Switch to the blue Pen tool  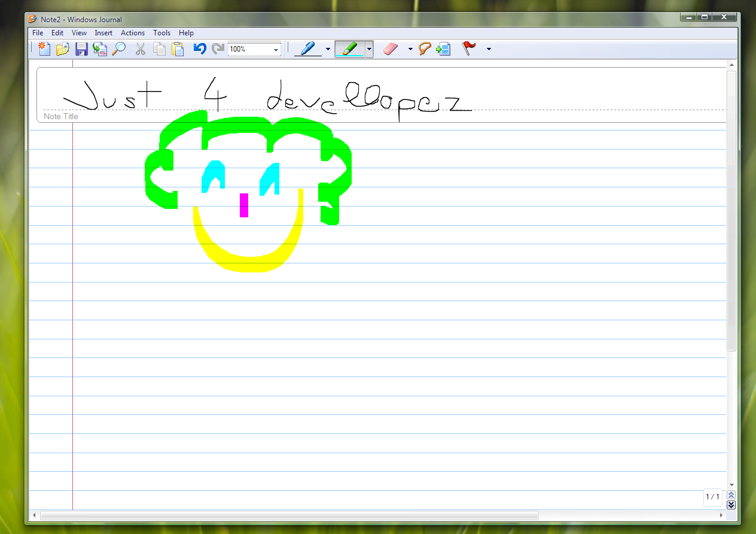click(309, 49)
